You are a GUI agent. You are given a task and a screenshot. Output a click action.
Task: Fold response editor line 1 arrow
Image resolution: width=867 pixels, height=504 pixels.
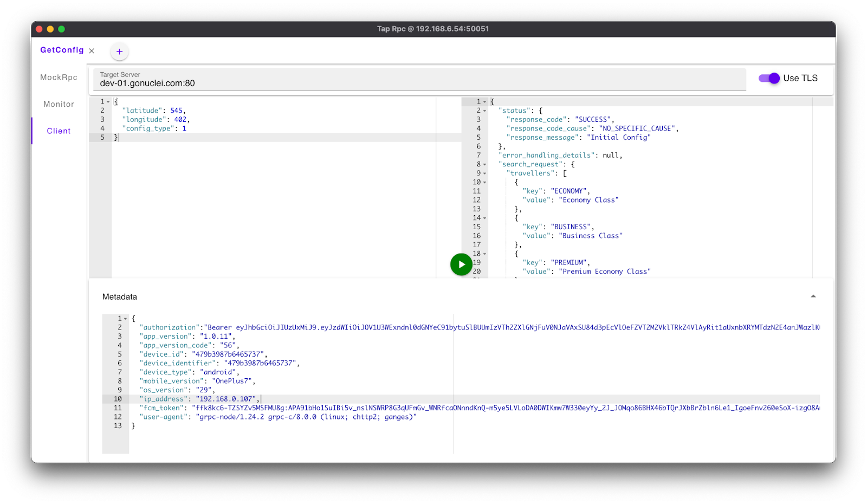(485, 102)
